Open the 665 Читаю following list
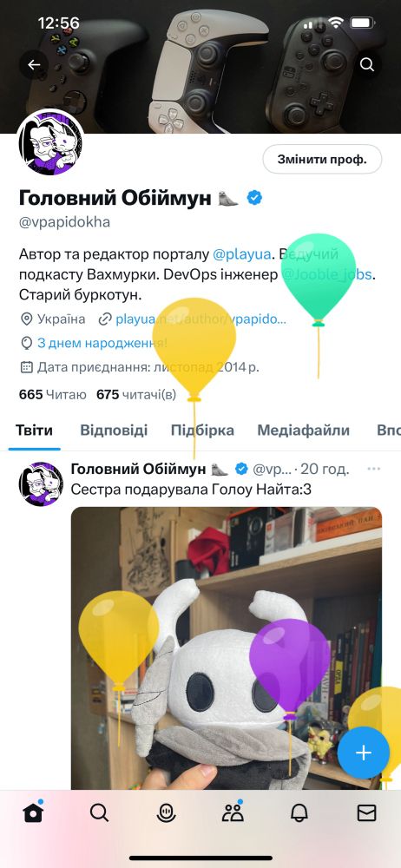The height and width of the screenshot is (868, 401). click(x=53, y=394)
